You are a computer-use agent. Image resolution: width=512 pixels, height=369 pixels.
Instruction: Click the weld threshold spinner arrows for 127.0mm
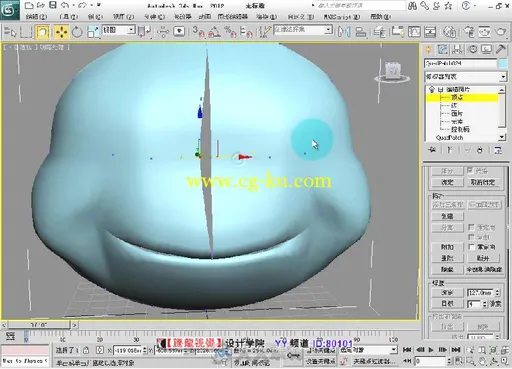[x=497, y=293]
